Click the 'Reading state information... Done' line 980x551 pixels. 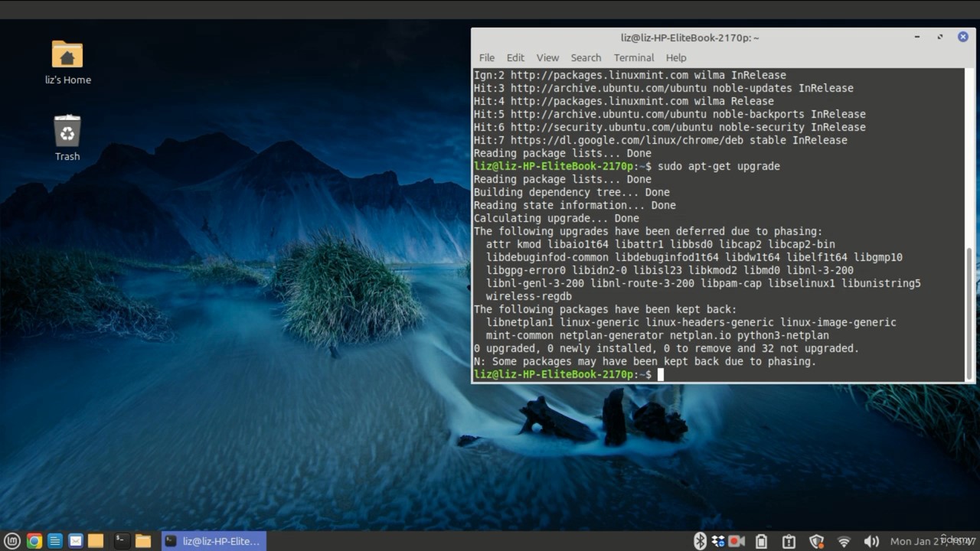[575, 205]
